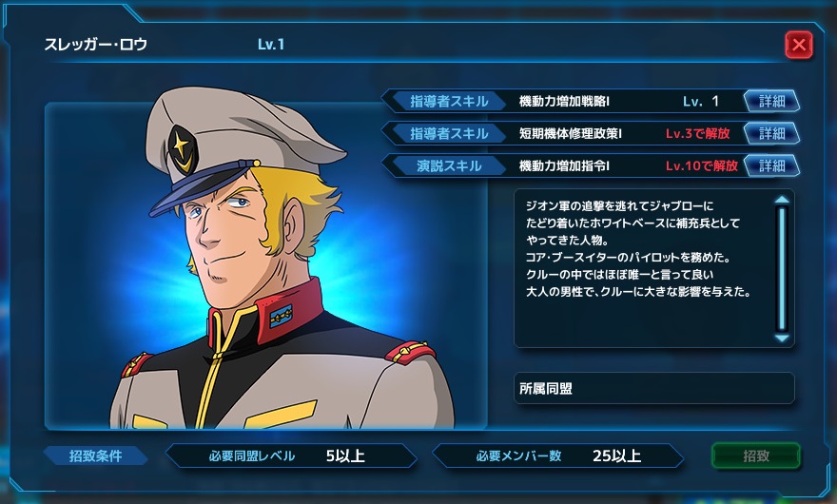Click the character name スレッガー・ロウ title
The height and width of the screenshot is (504, 837).
point(95,45)
